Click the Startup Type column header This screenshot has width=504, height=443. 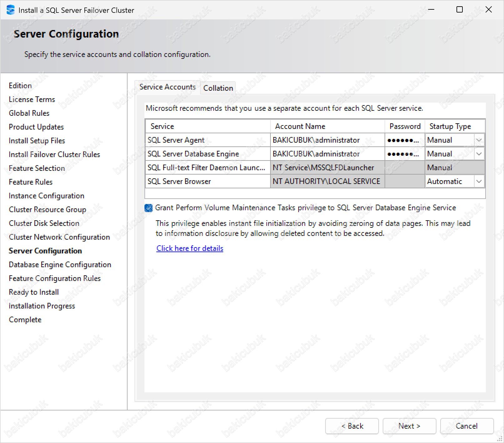[455, 126]
